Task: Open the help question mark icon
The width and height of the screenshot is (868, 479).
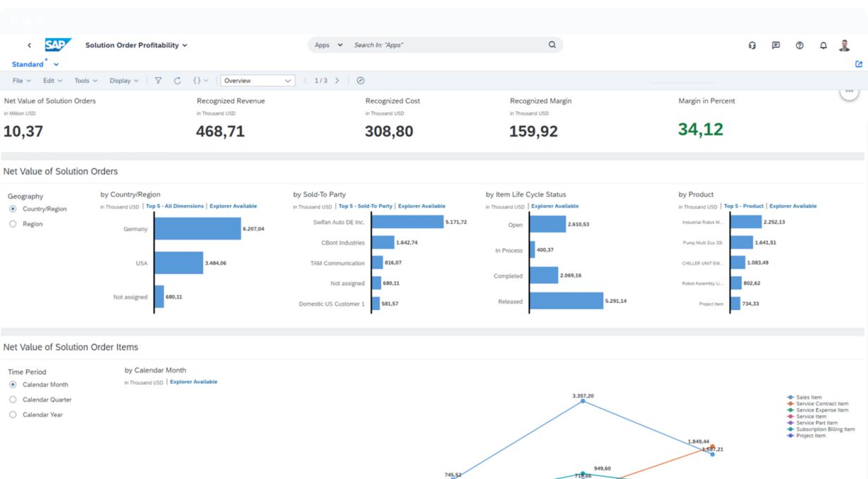Action: point(800,46)
